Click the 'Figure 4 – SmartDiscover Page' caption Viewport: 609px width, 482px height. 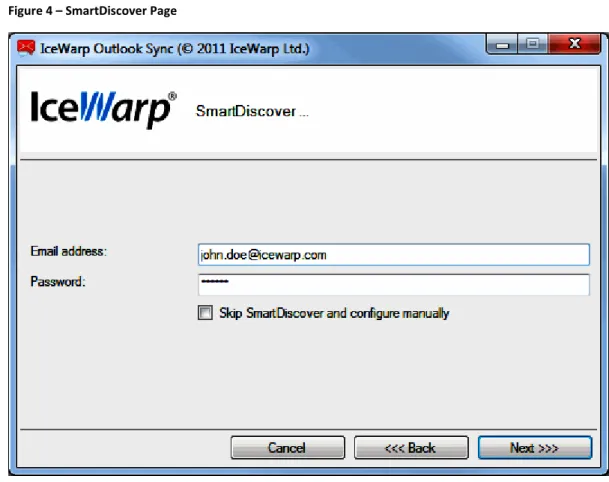[92, 11]
